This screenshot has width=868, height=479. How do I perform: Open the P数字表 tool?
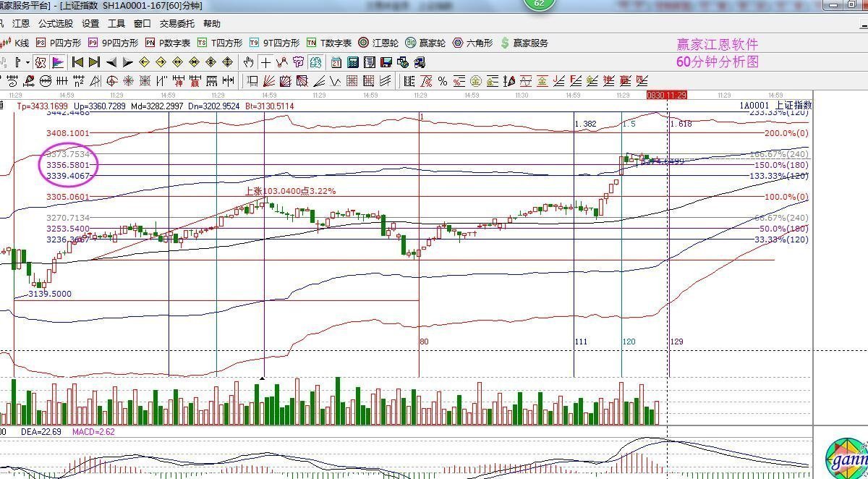(168, 43)
